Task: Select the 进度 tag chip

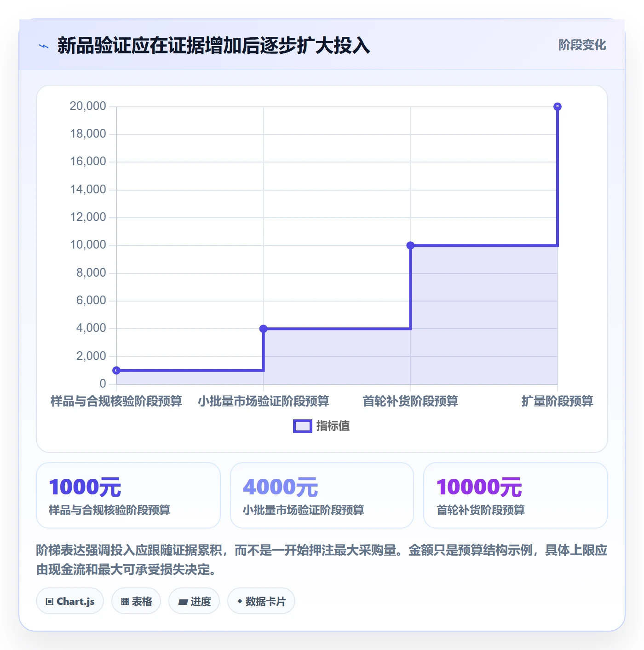Action: click(194, 601)
